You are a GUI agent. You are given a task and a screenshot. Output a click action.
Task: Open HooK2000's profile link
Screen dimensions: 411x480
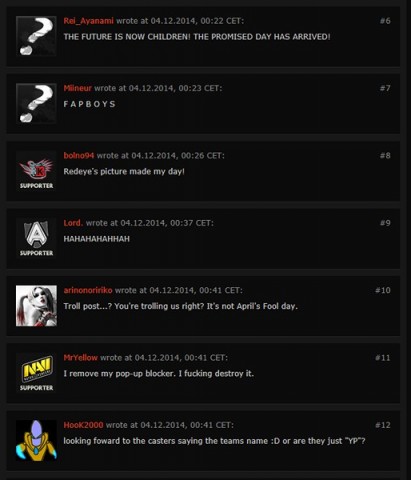tap(83, 425)
